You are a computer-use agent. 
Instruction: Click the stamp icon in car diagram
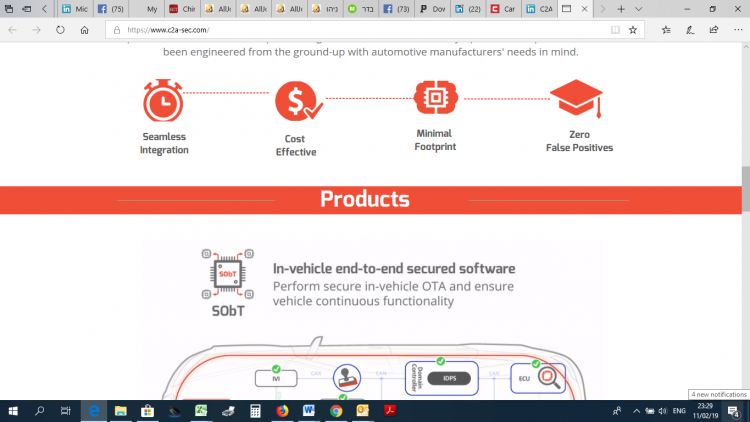point(347,378)
